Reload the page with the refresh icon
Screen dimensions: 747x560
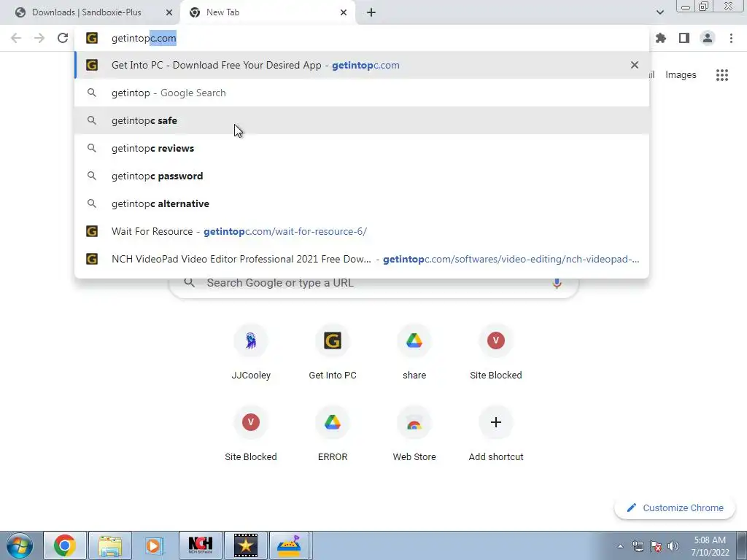pos(63,38)
